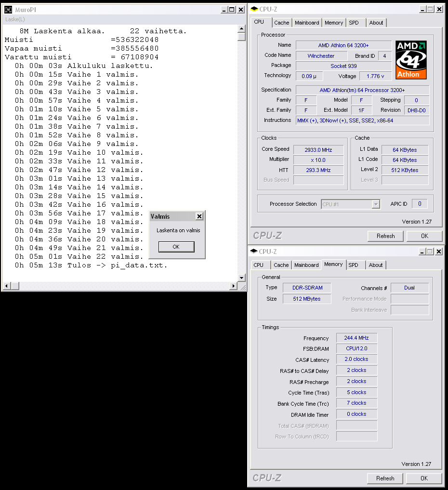Open the About tab in upper CPU-Z window
This screenshot has height=490, width=448.
point(376,23)
